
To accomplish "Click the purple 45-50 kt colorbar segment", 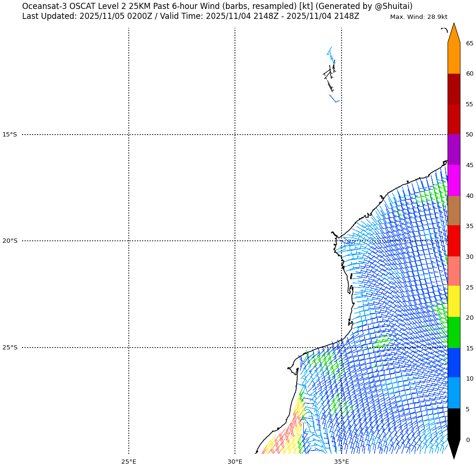I will pos(453,150).
